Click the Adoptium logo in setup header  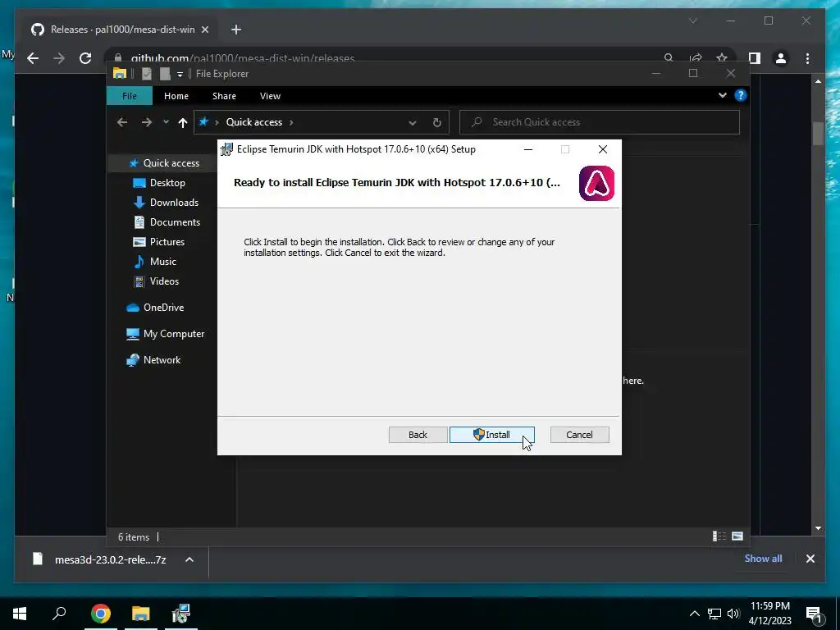[x=596, y=183]
